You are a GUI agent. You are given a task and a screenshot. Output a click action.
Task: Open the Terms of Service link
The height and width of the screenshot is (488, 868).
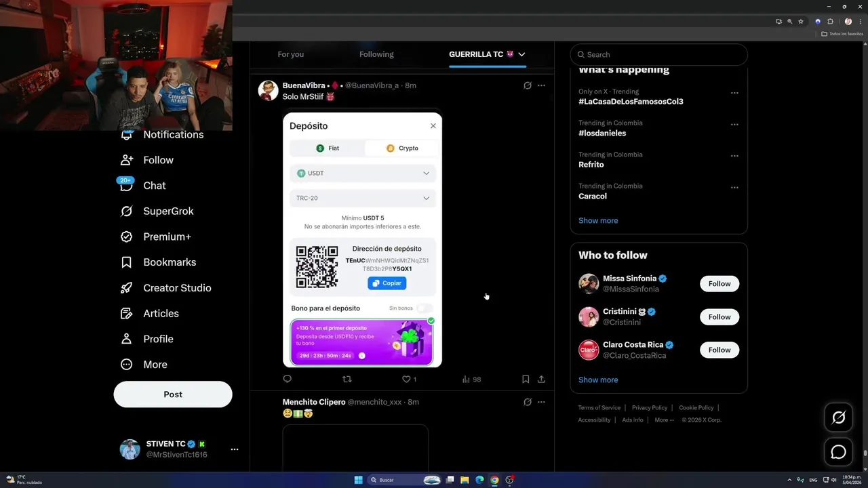click(599, 408)
